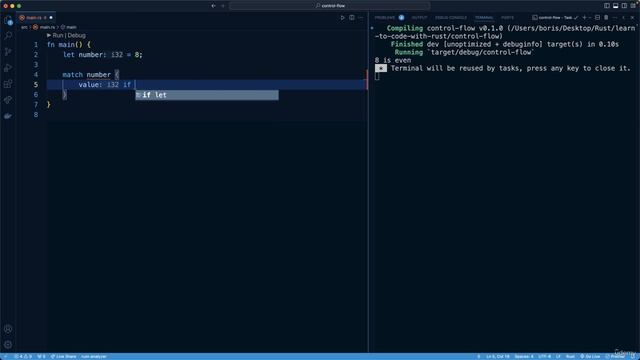Split the terminal panel
The height and width of the screenshot is (360, 640).
point(597,18)
